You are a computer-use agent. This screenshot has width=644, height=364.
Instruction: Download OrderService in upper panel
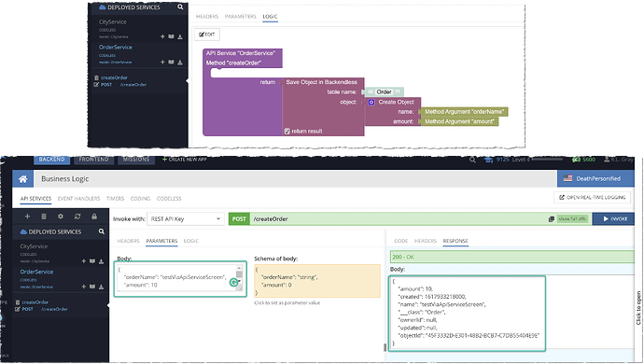click(180, 62)
